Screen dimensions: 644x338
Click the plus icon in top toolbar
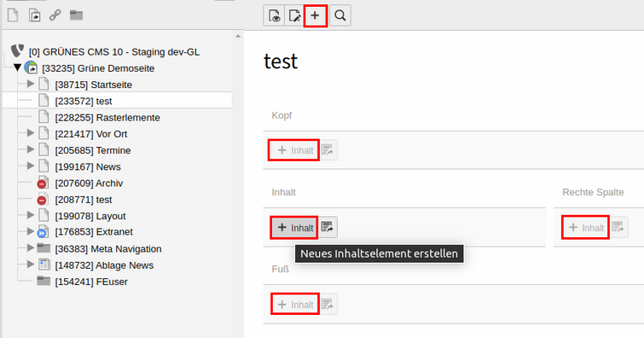click(315, 15)
